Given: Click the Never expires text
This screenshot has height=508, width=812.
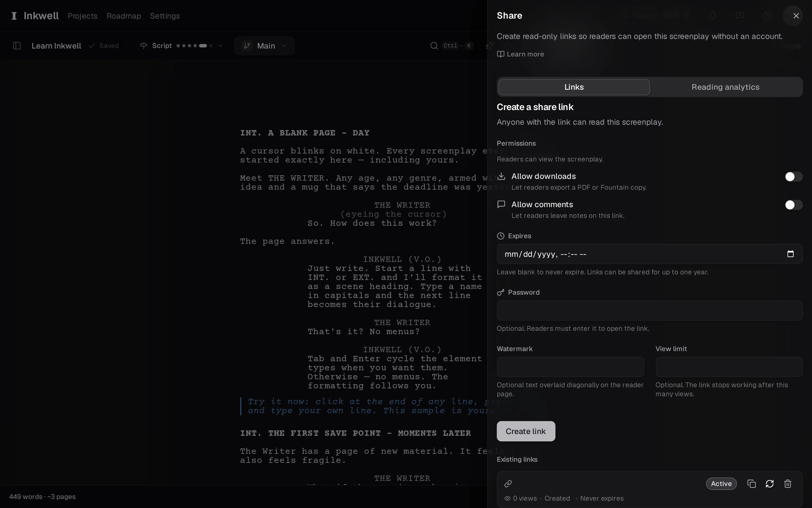Looking at the screenshot, I should pyautogui.click(x=602, y=498).
